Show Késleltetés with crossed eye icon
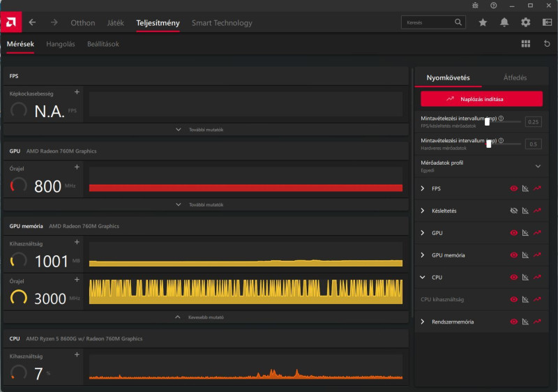This screenshot has height=392, width=558. (x=513, y=211)
